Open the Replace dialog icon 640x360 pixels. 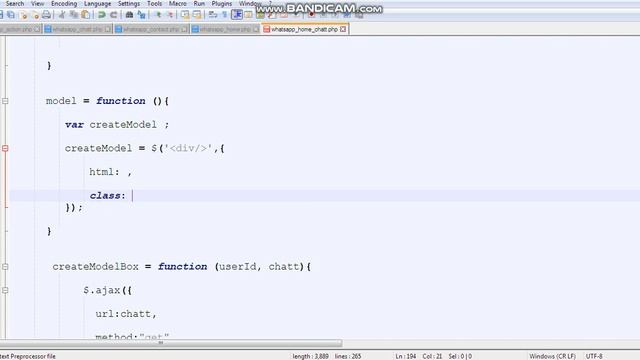pos(141,15)
